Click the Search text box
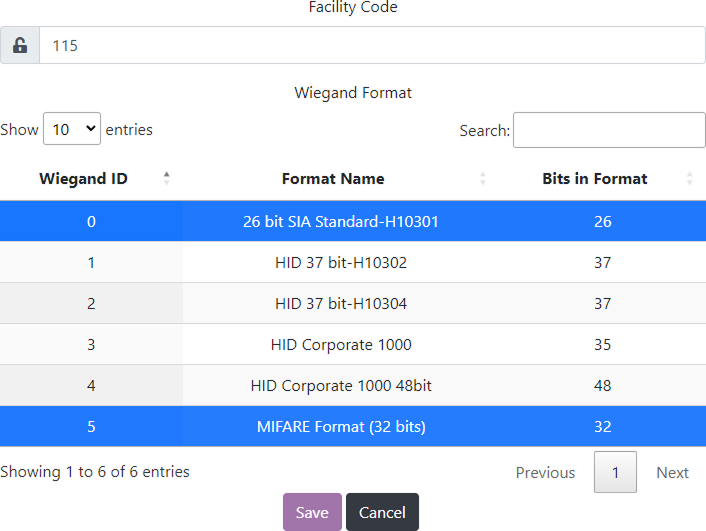This screenshot has height=531, width=706. (609, 130)
